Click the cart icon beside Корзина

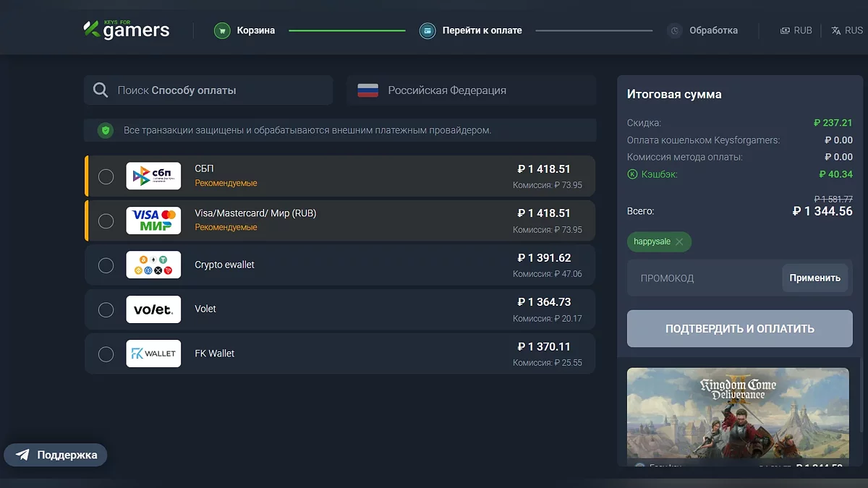coord(222,31)
